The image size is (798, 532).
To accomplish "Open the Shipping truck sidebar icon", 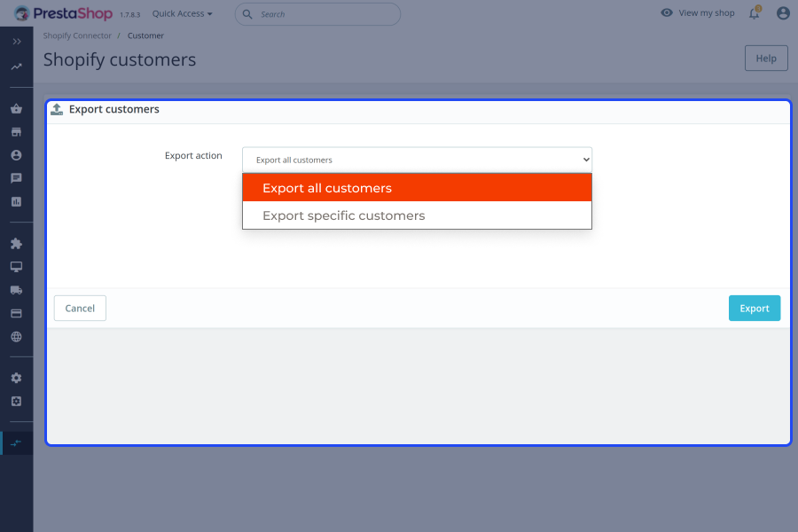I will 16,290.
